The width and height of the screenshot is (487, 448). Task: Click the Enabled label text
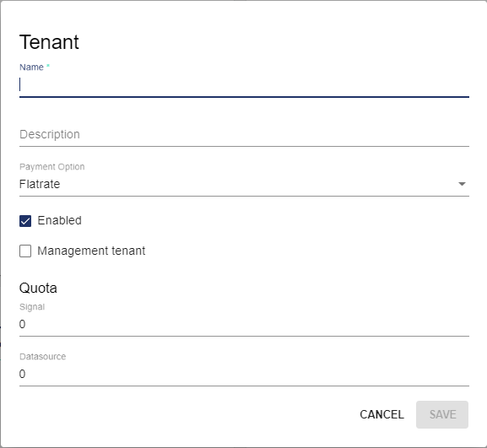click(x=60, y=220)
